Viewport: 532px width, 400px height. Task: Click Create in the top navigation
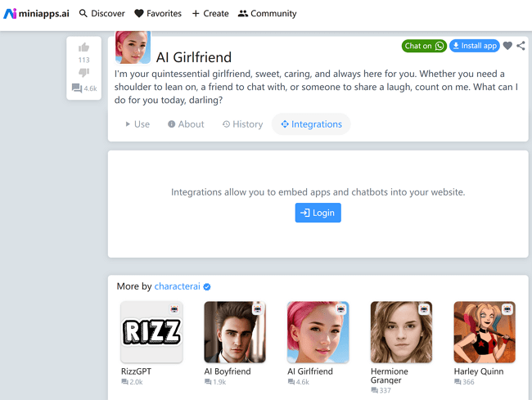210,14
